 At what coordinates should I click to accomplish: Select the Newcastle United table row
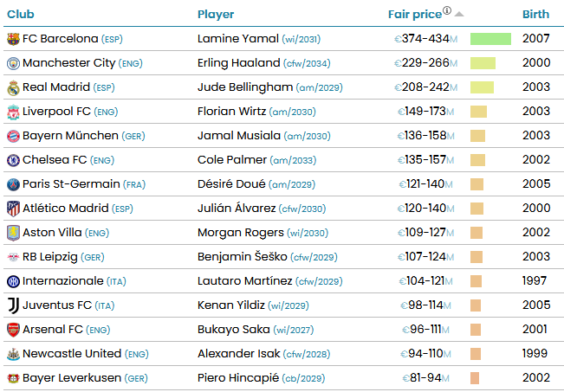[284, 354]
